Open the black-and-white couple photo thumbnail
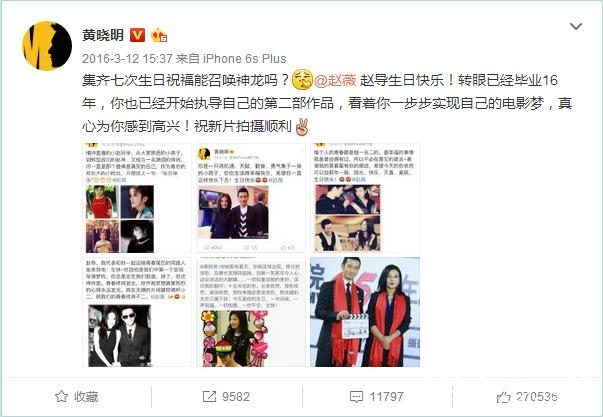 (x=137, y=312)
